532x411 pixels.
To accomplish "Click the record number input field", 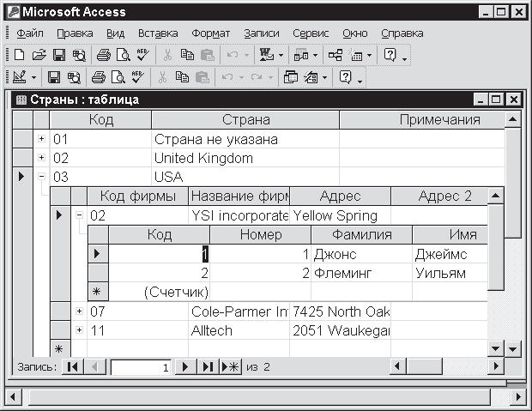I will pyautogui.click(x=141, y=367).
